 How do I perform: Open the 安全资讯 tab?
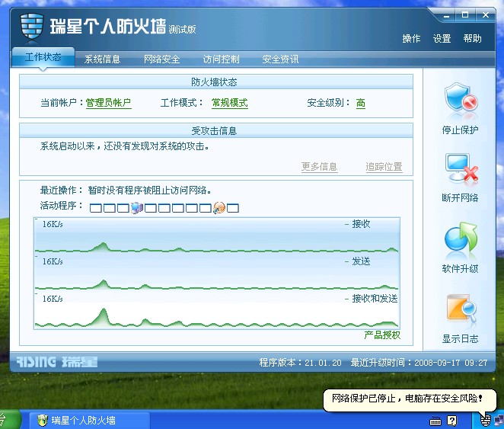(280, 59)
